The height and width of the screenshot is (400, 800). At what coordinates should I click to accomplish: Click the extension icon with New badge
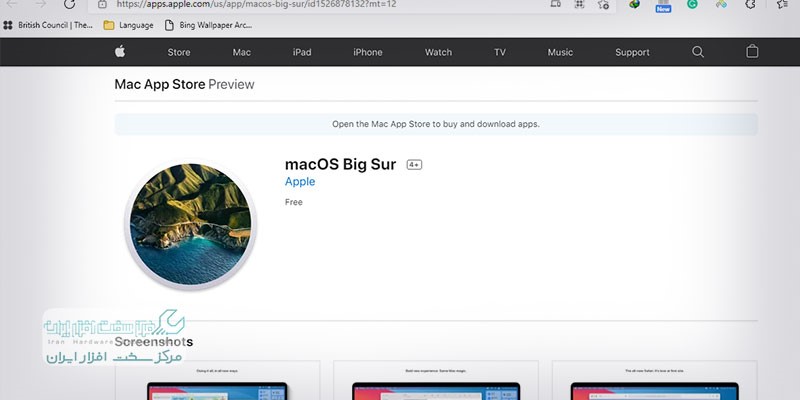(663, 6)
